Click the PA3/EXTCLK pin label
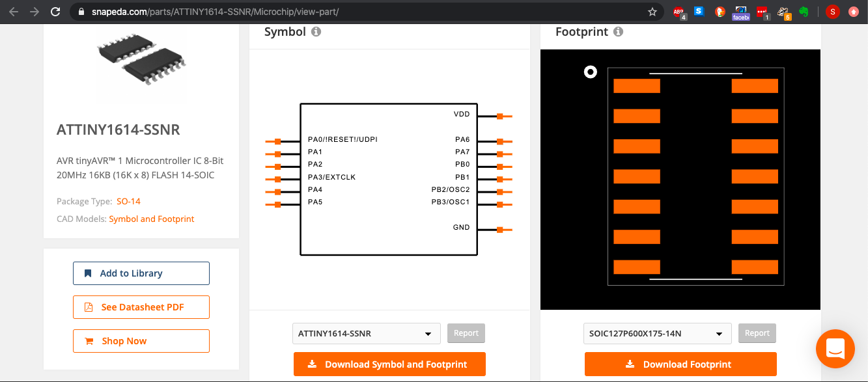This screenshot has height=382, width=868. coord(331,177)
